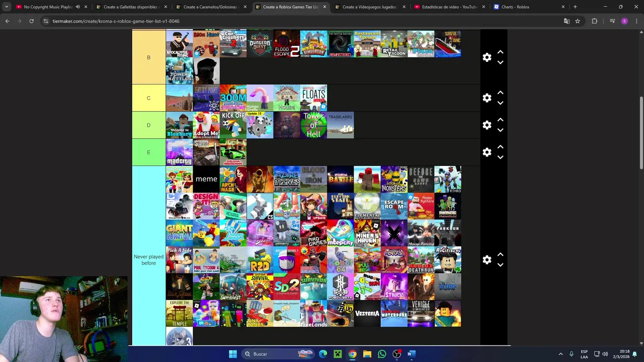Select Restaurant Tycoon game thumbnail
The image size is (644, 362).
pos(367,44)
